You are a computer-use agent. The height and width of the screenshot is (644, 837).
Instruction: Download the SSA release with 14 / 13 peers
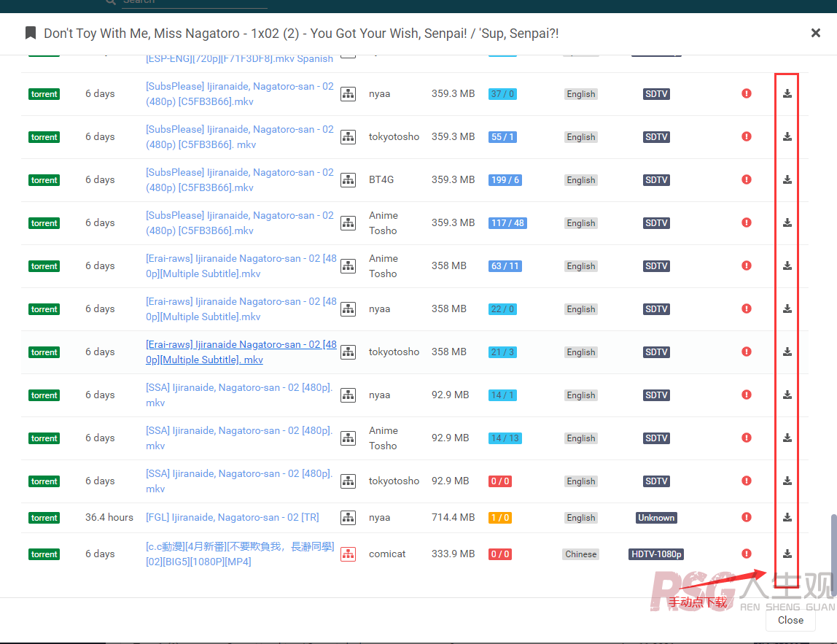click(787, 438)
